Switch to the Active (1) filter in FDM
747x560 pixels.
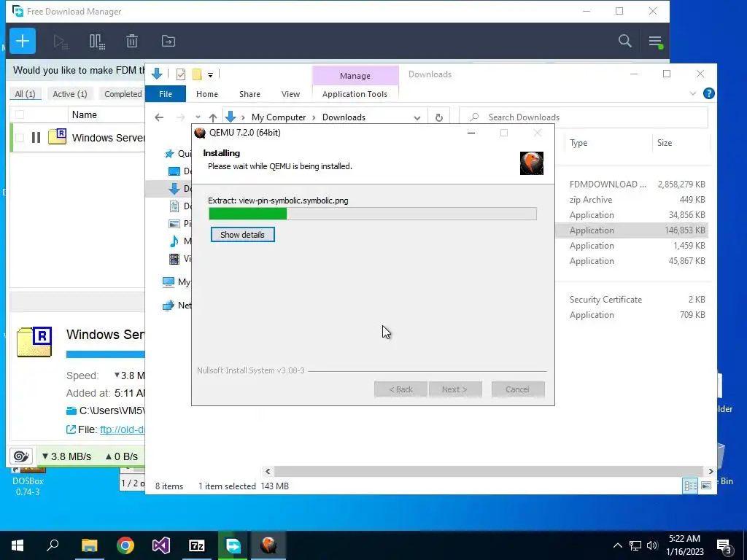click(x=70, y=94)
